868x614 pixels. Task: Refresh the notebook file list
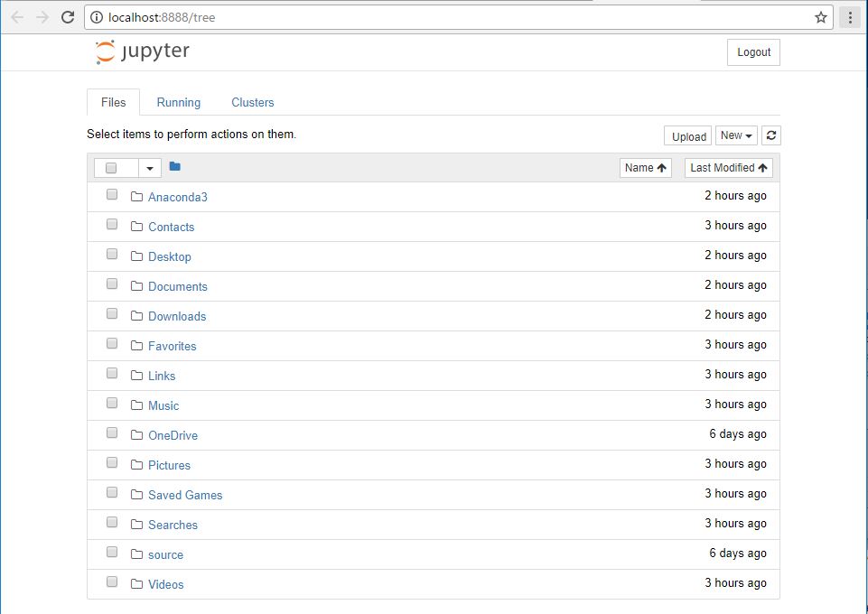pos(770,135)
